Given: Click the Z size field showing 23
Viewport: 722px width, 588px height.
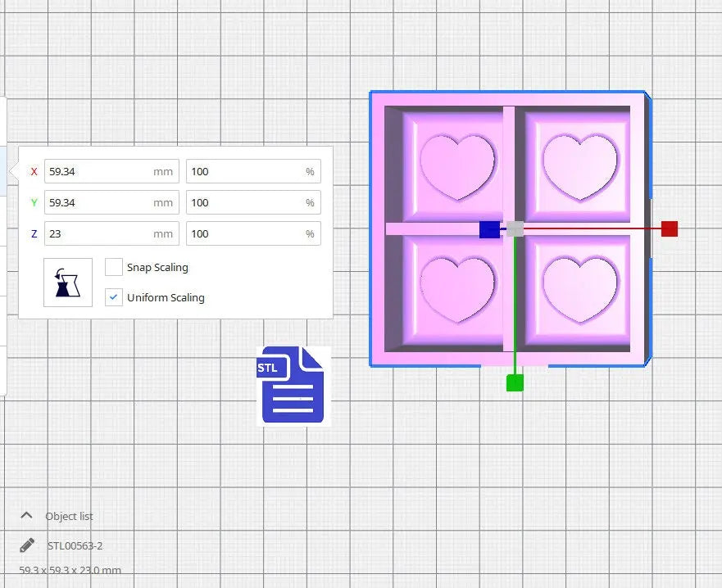Looking at the screenshot, I should pos(98,233).
